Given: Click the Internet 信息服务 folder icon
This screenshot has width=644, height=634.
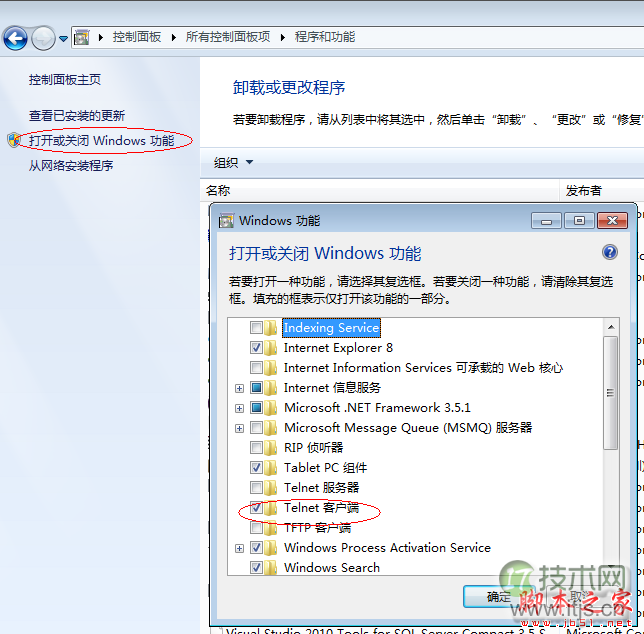Looking at the screenshot, I should coord(271,388).
